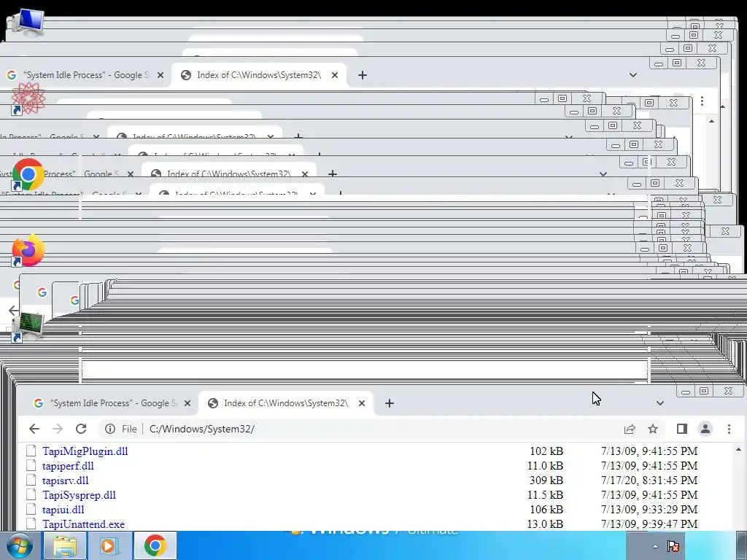Expand tab search chevron in top background window
The height and width of the screenshot is (560, 747).
click(x=632, y=75)
